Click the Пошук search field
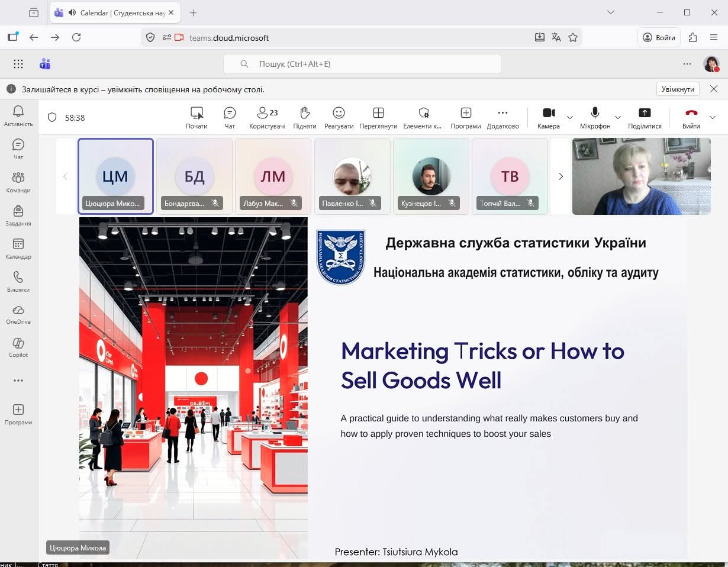Image resolution: width=728 pixels, height=567 pixels. pos(362,64)
